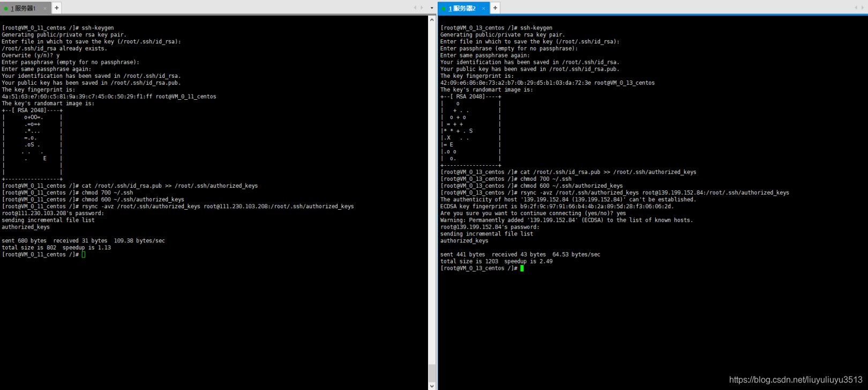The width and height of the screenshot is (868, 390).
Task: Click the left pane scrollbar up arrow
Action: pos(432,19)
